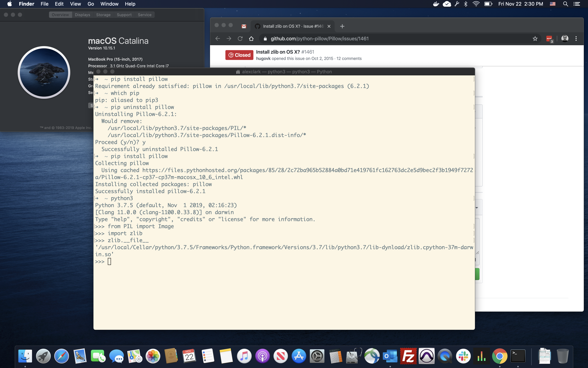This screenshot has width=588, height=368.
Task: Open the Go menu
Action: coord(91,4)
